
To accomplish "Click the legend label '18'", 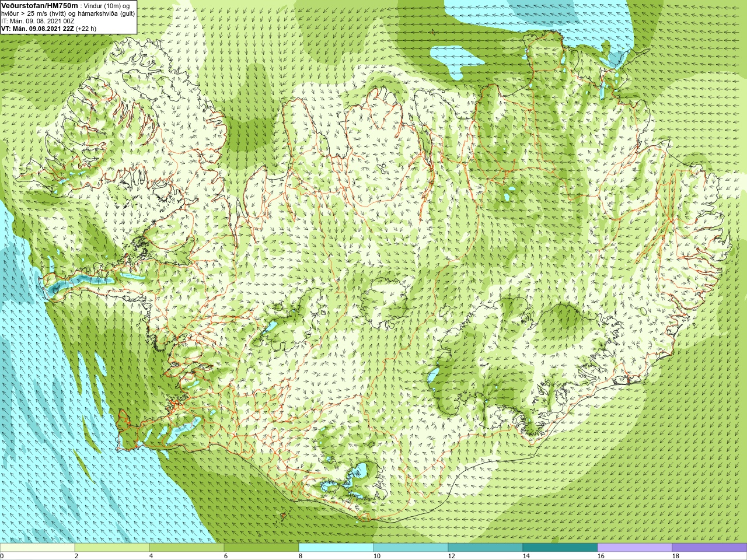I will tap(676, 556).
